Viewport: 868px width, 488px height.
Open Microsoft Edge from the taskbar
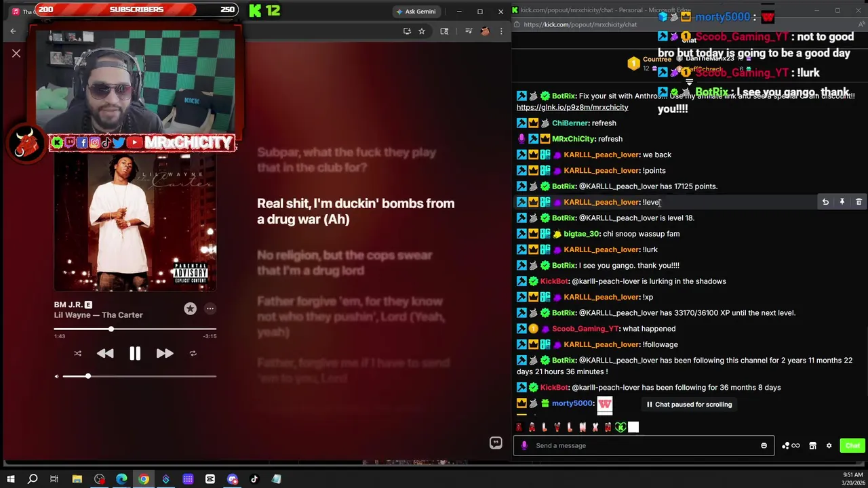(x=121, y=479)
